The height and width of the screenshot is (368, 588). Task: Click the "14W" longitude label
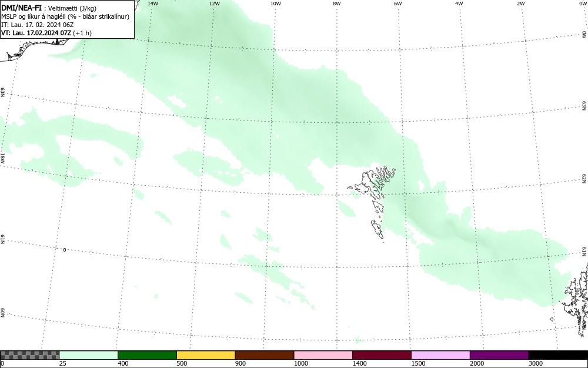(153, 4)
